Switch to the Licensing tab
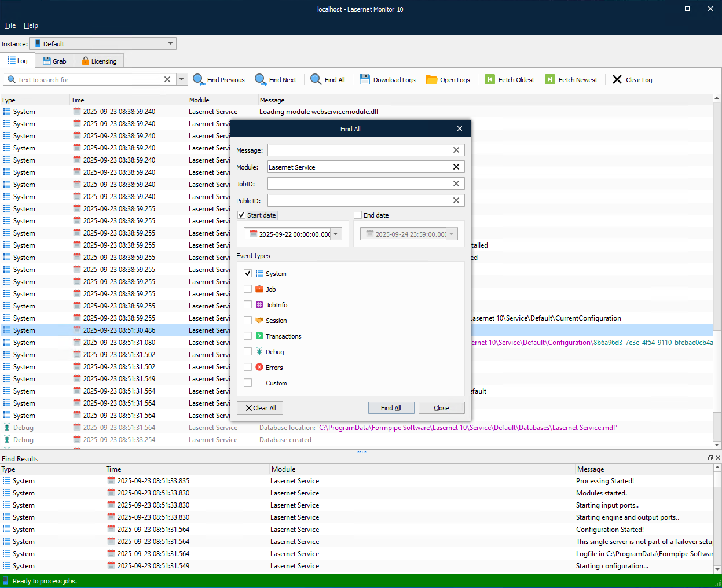Screen dimensions: 722x588 pyautogui.click(x=99, y=61)
